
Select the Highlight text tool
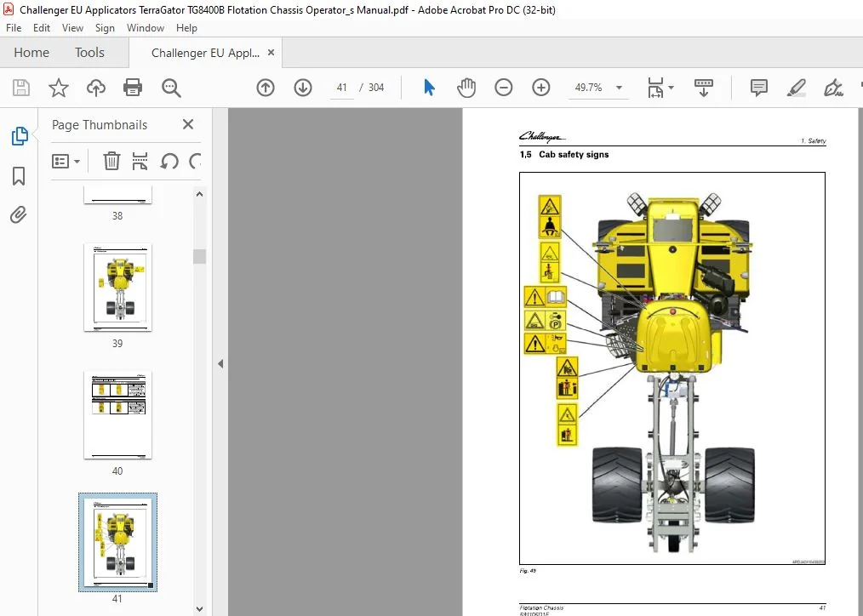pyautogui.click(x=797, y=88)
